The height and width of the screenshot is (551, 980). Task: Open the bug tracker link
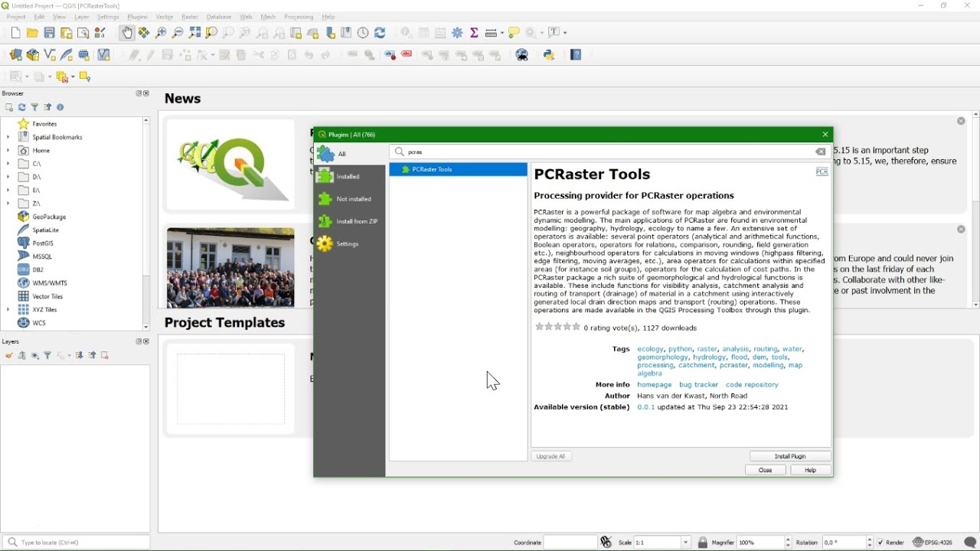click(699, 385)
